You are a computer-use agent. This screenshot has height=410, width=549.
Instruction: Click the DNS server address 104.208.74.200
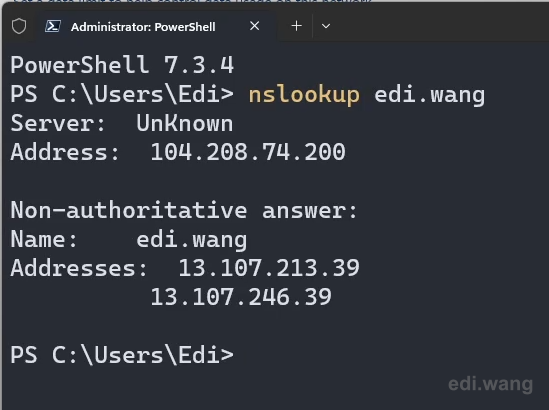click(x=248, y=152)
